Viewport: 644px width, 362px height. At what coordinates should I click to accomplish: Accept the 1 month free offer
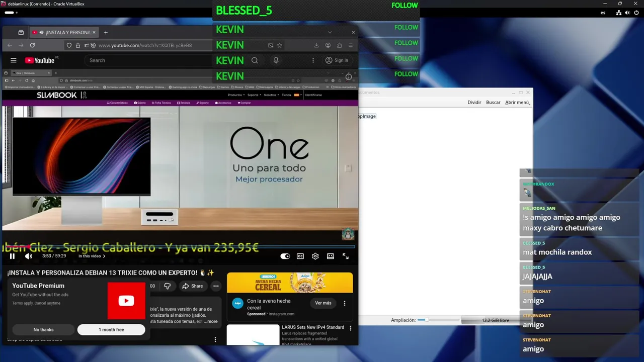point(111,330)
